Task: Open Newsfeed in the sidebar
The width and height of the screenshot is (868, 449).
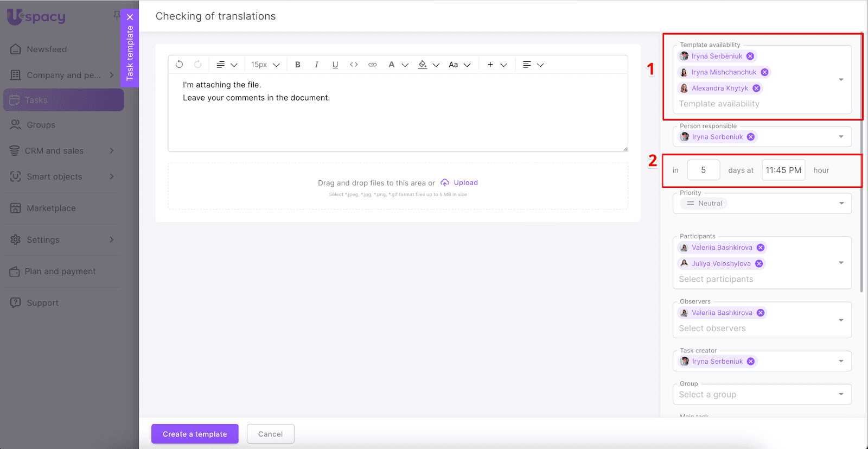Action: click(47, 49)
